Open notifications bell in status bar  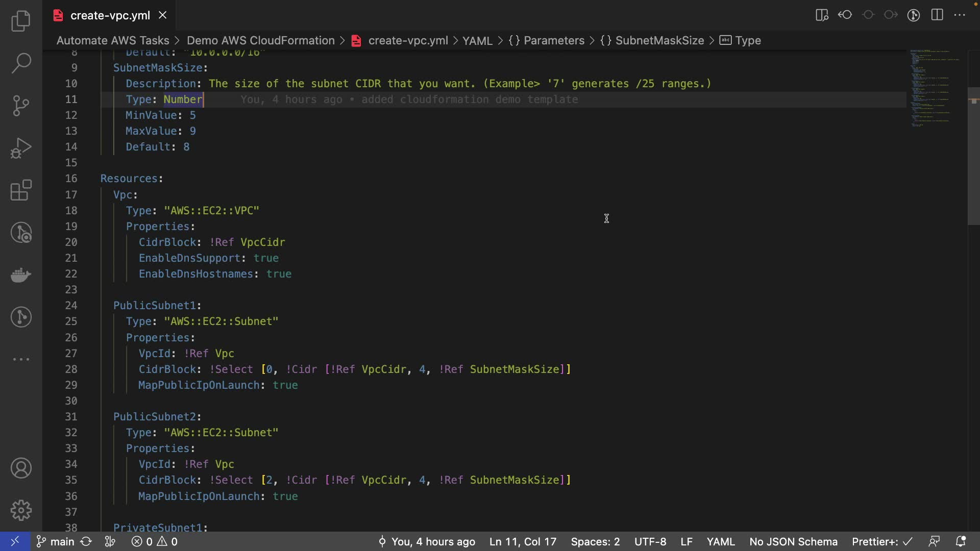click(x=960, y=541)
